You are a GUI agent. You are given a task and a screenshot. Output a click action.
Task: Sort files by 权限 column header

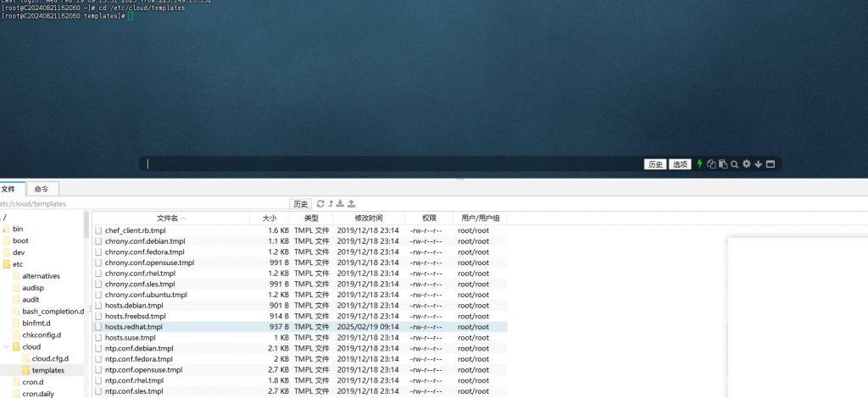(429, 218)
